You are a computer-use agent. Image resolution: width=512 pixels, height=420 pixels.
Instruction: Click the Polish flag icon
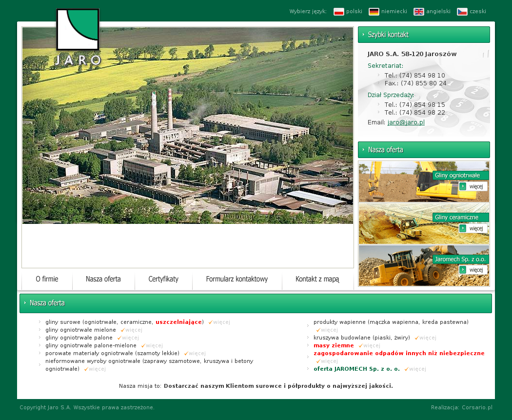(339, 12)
